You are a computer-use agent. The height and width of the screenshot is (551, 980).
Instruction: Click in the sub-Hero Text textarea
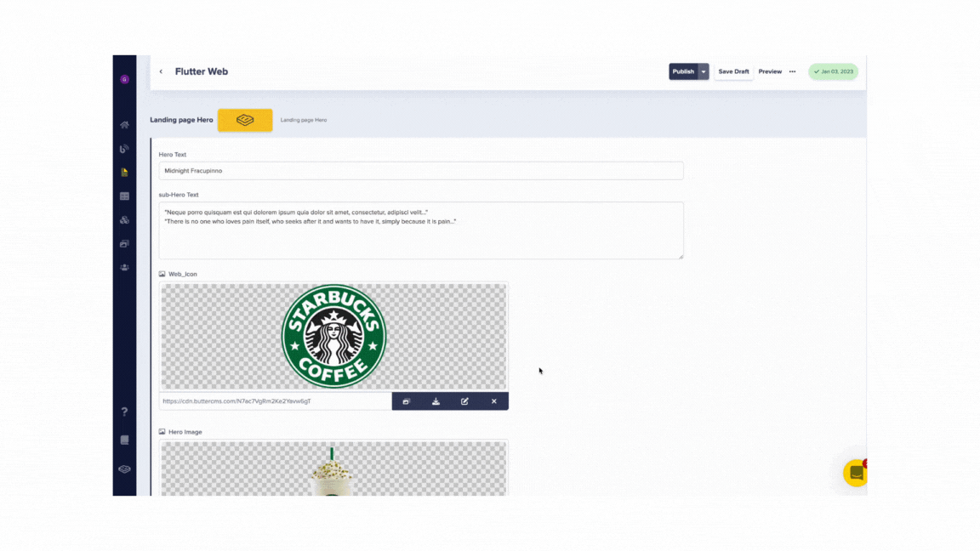(x=420, y=230)
